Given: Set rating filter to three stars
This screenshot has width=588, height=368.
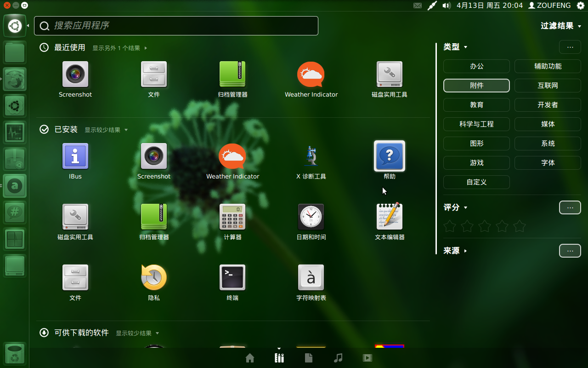Looking at the screenshot, I should (485, 226).
